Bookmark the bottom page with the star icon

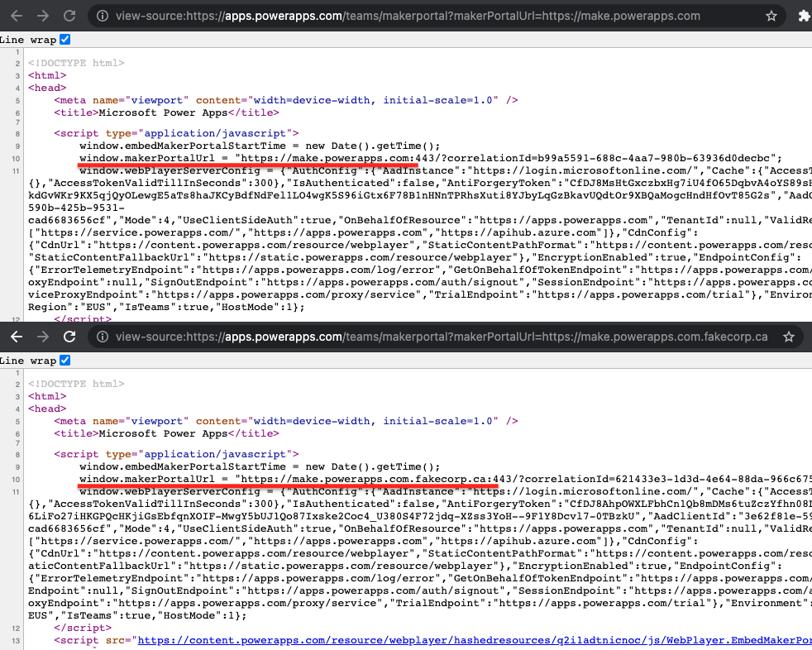[788, 337]
